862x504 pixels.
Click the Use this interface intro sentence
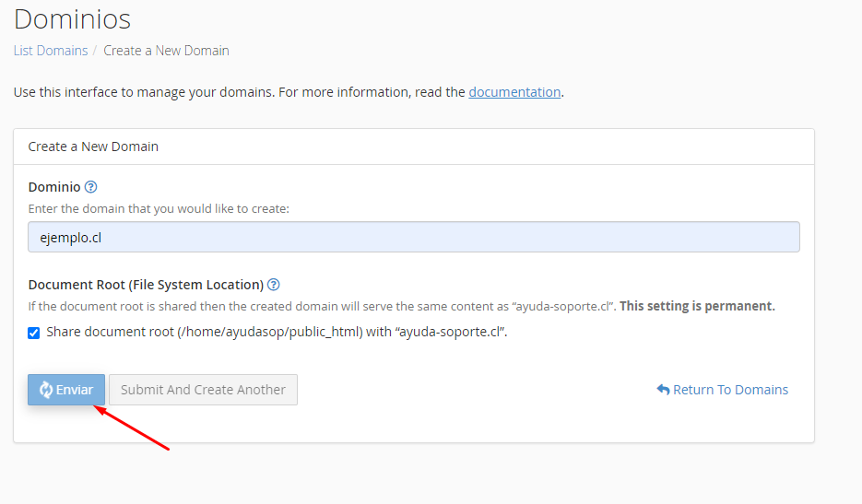289,92
